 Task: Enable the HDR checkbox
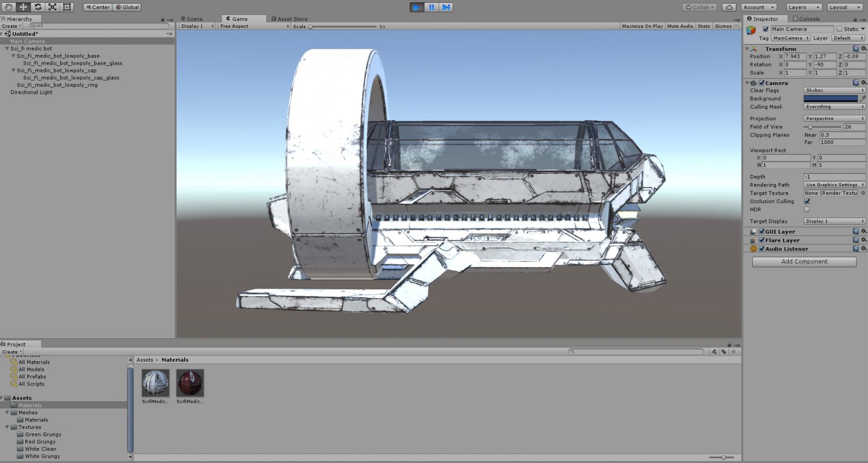pyautogui.click(x=807, y=210)
